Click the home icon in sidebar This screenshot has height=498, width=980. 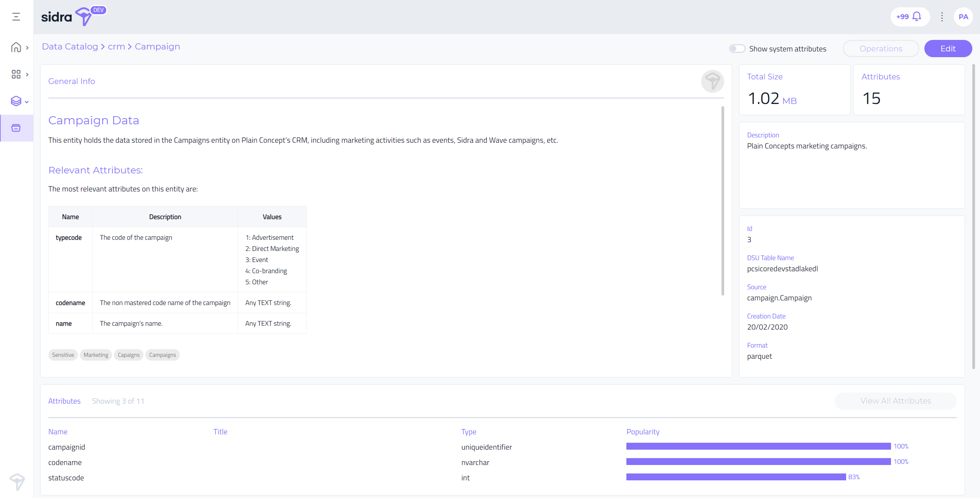pyautogui.click(x=16, y=48)
